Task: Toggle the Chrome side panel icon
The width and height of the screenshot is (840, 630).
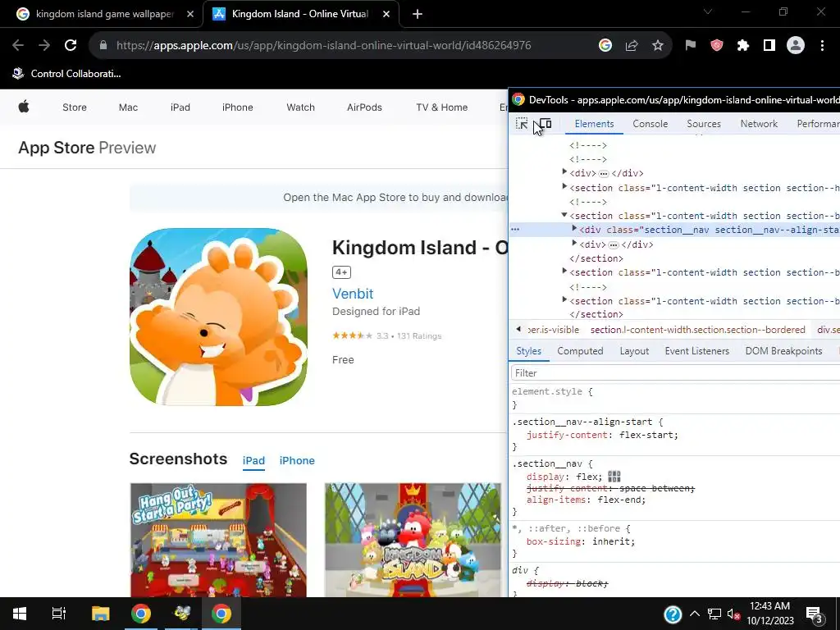Action: pos(769,46)
